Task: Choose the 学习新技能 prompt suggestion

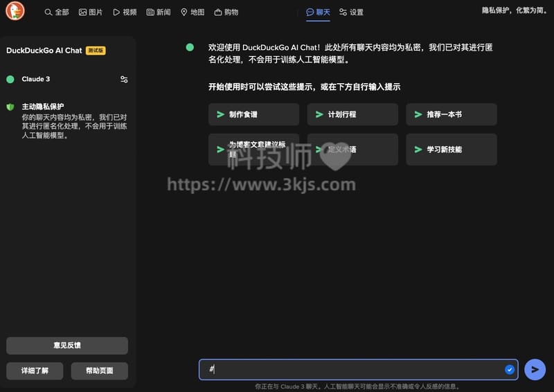Action: (x=452, y=150)
